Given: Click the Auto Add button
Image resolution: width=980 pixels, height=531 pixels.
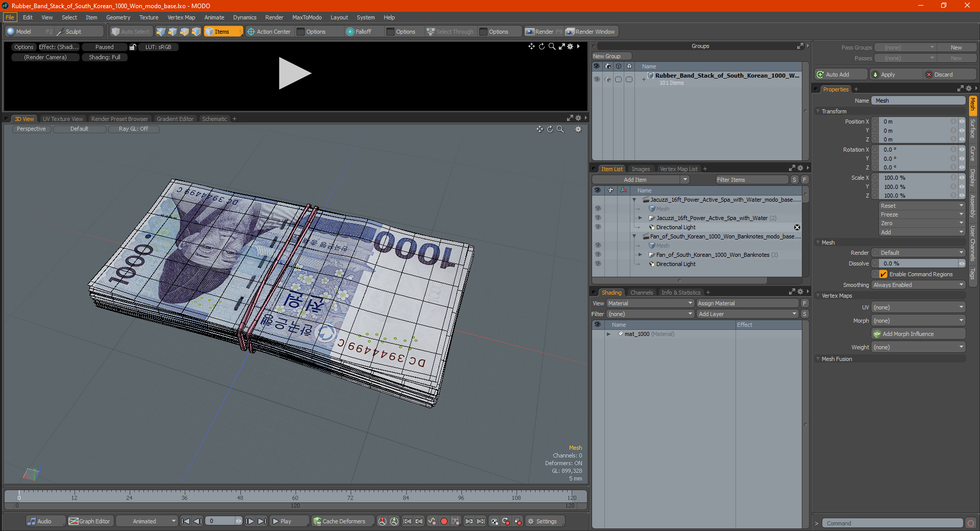Looking at the screenshot, I should tap(841, 75).
